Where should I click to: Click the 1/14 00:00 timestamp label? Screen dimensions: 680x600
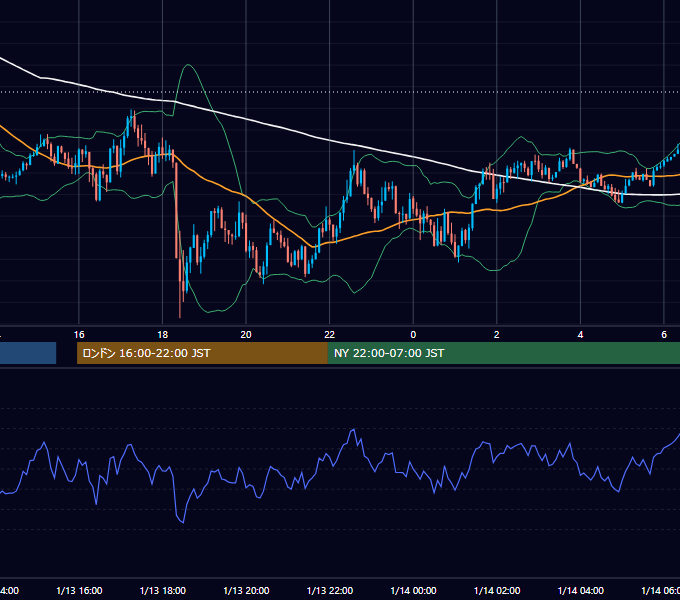pyautogui.click(x=413, y=590)
